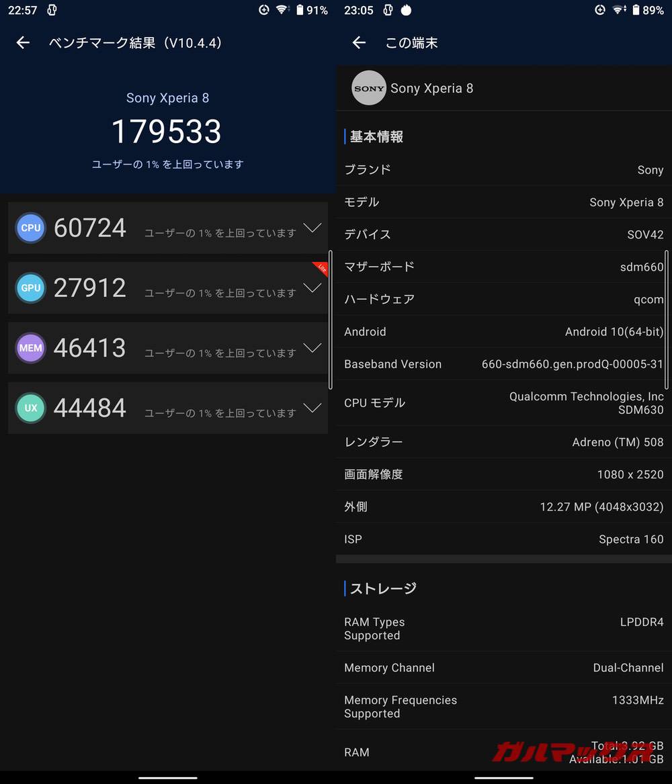Click the battery icon showing 89%
Screen dimensions: 672x784
636,10
